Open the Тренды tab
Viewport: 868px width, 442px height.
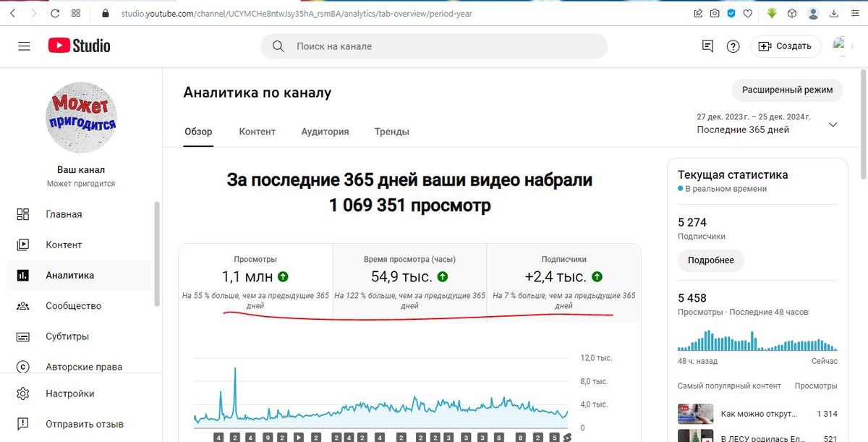391,132
